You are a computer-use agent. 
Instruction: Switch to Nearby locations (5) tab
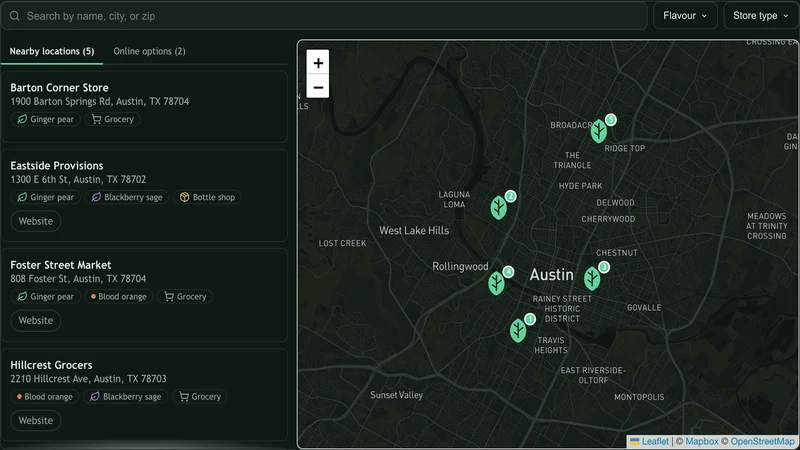[52, 51]
